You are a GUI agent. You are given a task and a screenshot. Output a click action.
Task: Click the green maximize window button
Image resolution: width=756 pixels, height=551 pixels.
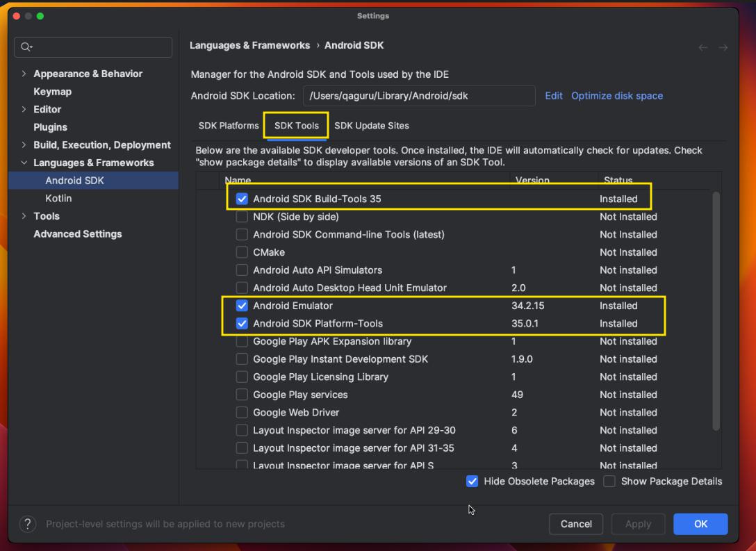point(40,16)
